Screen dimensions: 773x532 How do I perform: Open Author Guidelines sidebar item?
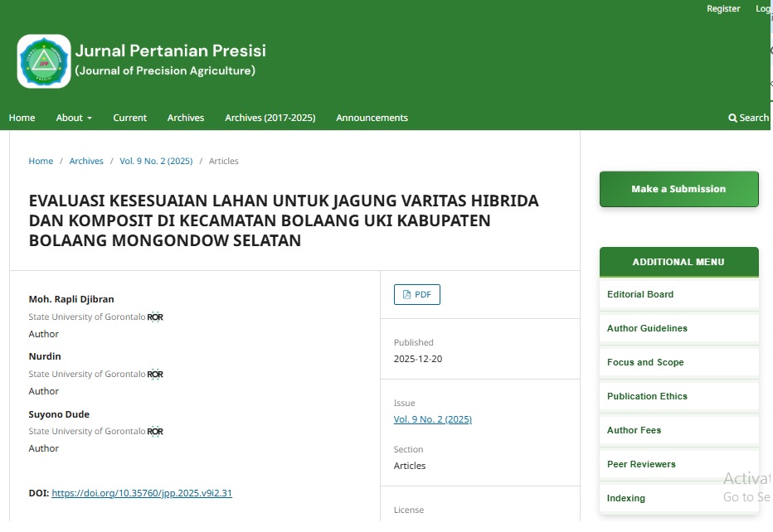(647, 328)
